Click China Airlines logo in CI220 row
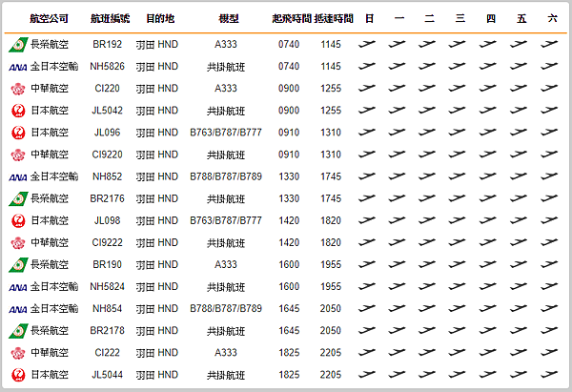572x392 pixels. coord(18,89)
